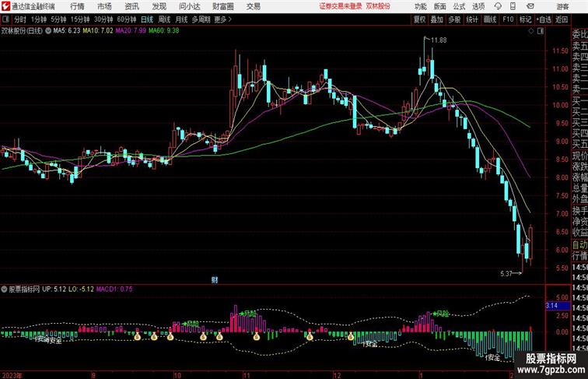This screenshot has width=588, height=379.
Task: Open the 行情 menu
Action: 77,6
